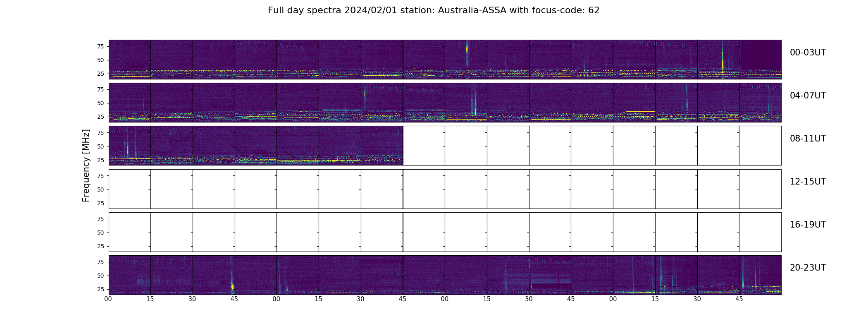Select the 16-19UT row label
868x331 pixels.
point(808,225)
